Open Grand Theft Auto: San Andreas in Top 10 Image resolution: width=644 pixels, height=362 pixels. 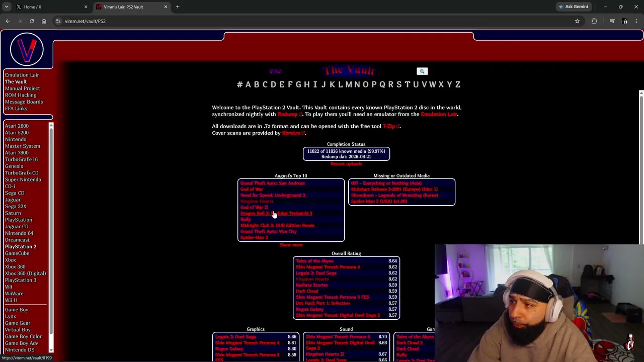tap(273, 184)
